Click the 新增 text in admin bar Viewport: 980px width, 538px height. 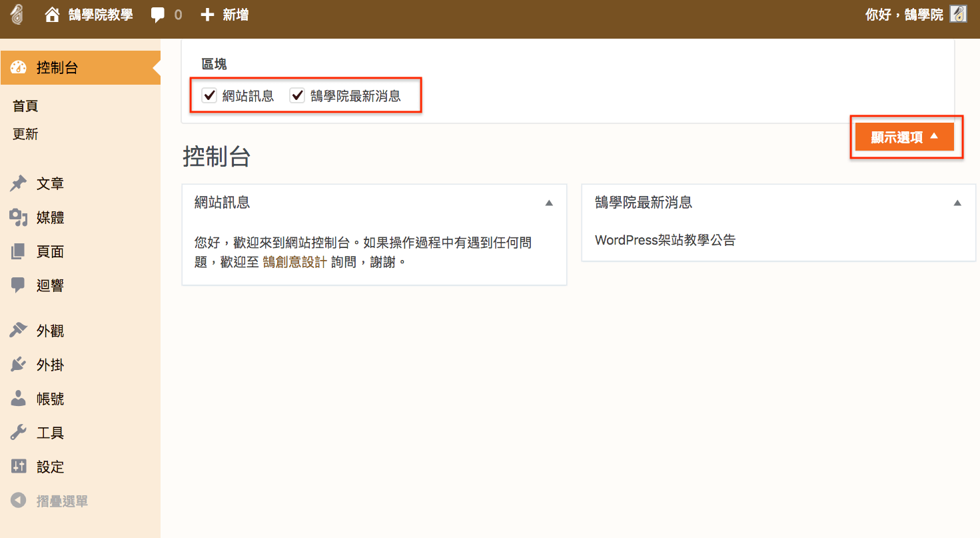pyautogui.click(x=236, y=15)
